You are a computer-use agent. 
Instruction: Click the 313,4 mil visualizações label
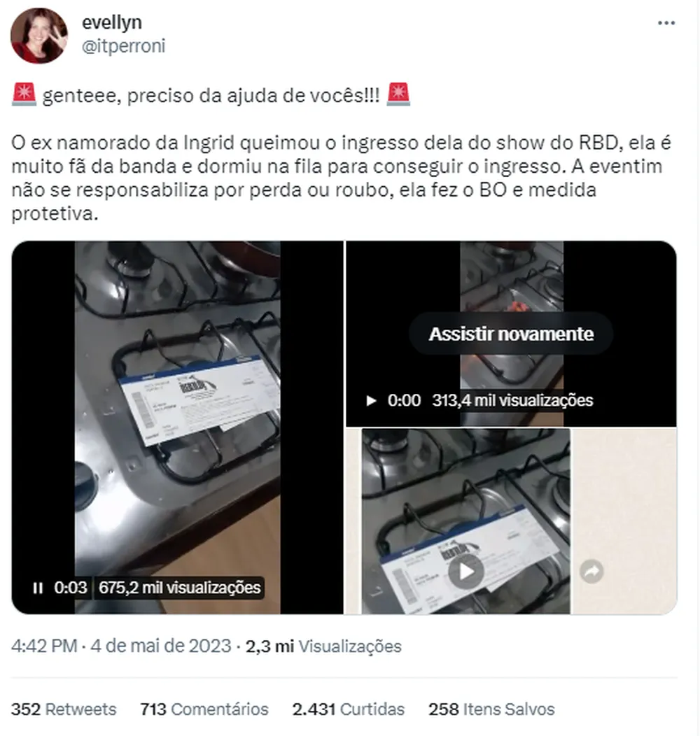512,400
